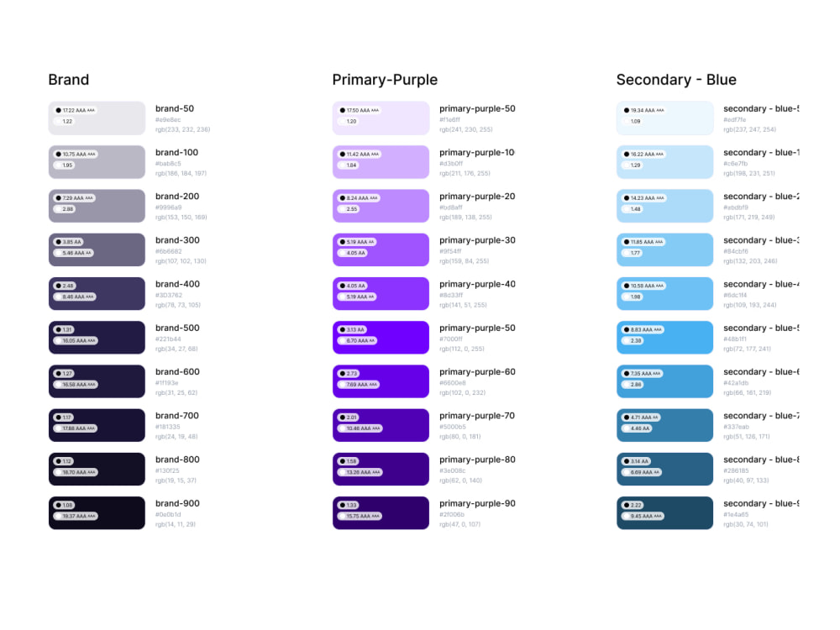Click the 16.05 AAA badge on brand-500

75,341
